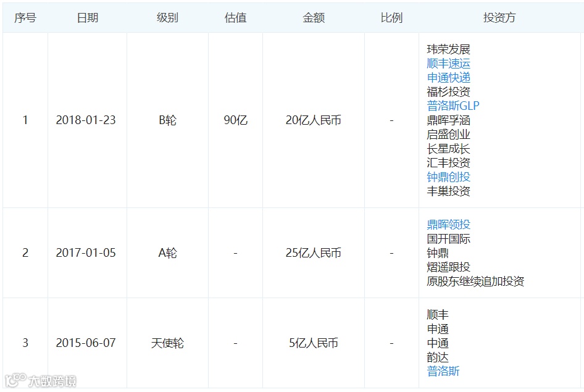Click investor 国开国际
Viewport: 584px width, 392px height.
tap(448, 239)
